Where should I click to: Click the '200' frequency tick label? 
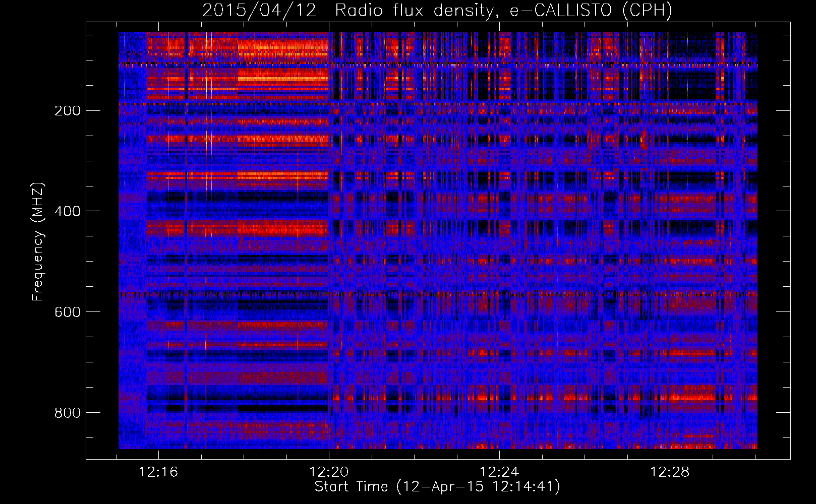[68, 111]
